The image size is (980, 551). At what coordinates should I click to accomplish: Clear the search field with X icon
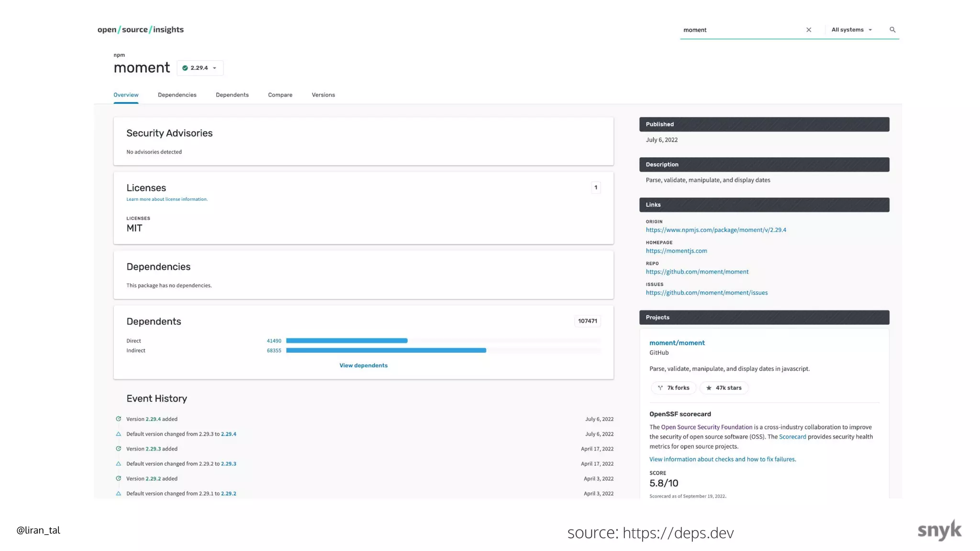809,30
